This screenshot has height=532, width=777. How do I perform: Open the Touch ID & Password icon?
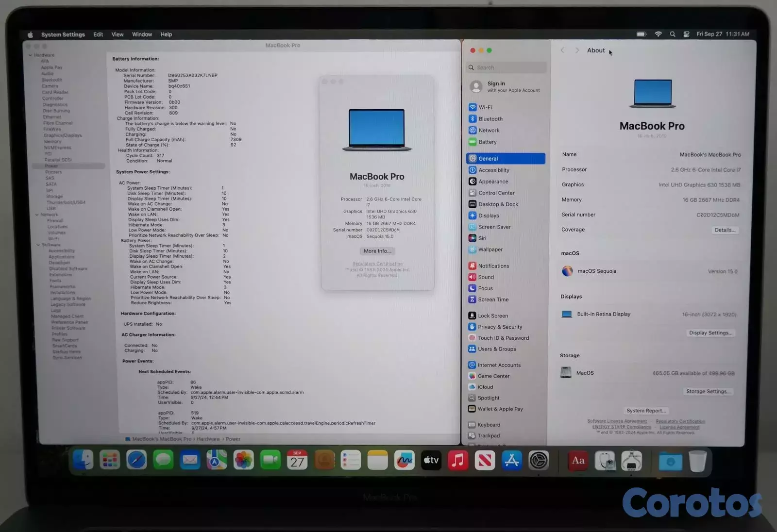coord(472,338)
